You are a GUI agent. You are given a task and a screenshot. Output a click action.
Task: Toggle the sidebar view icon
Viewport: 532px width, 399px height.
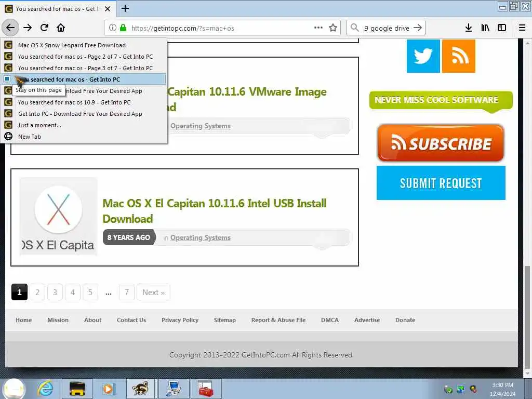pos(502,28)
